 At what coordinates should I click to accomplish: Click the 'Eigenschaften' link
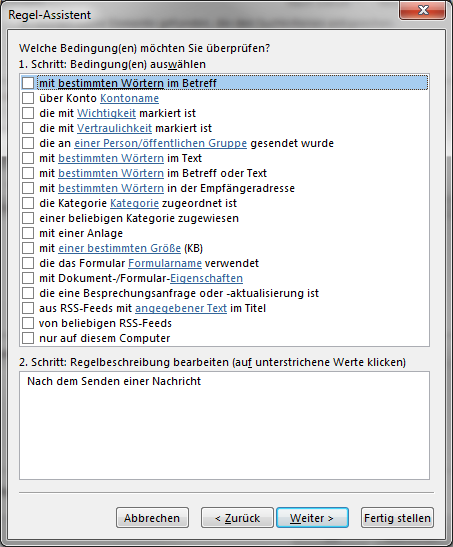click(x=206, y=278)
